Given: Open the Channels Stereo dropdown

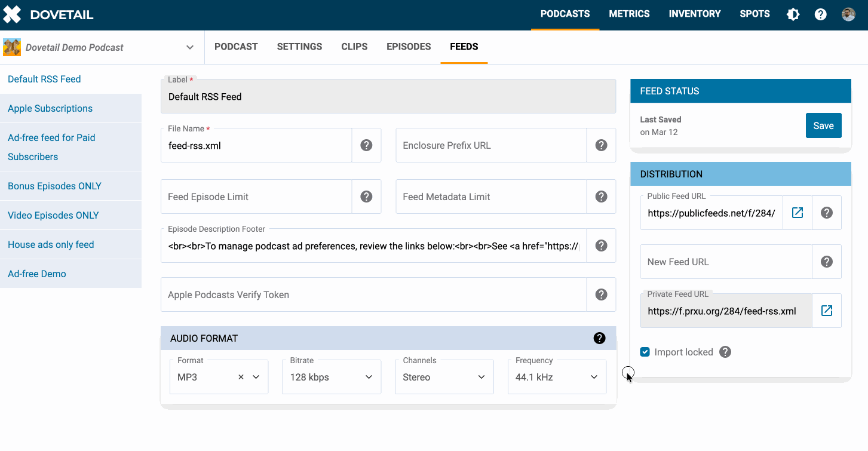Looking at the screenshot, I should 444,377.
